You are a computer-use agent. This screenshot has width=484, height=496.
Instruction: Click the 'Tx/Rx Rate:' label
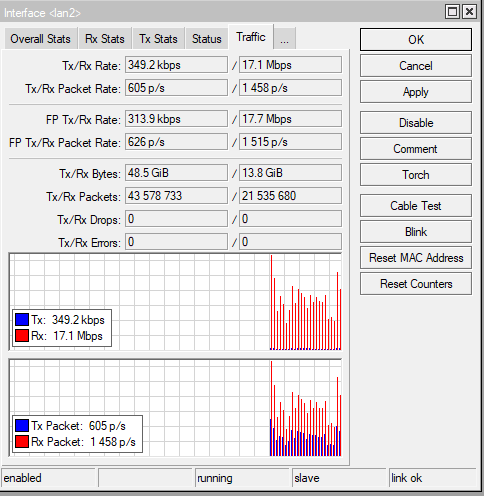pyautogui.click(x=91, y=66)
